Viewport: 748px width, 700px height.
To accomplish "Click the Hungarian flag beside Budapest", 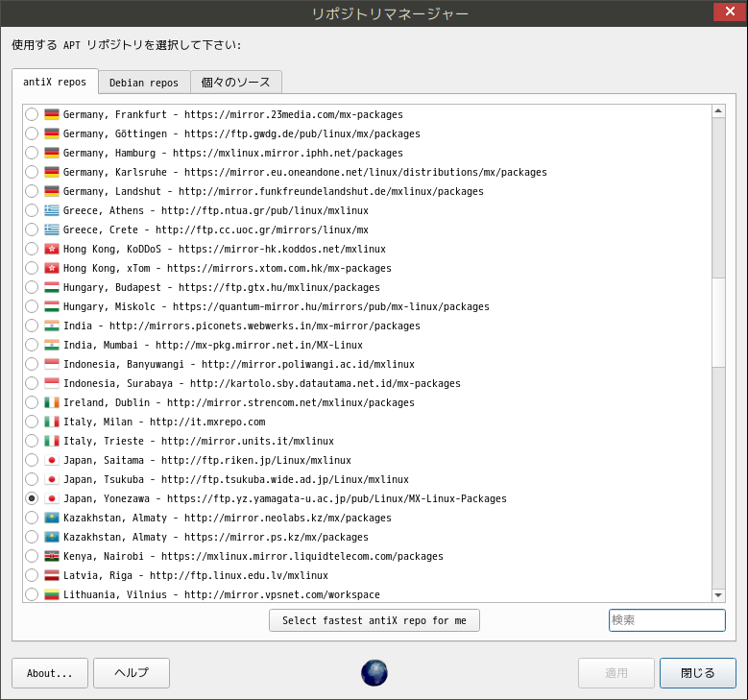I will 52,287.
